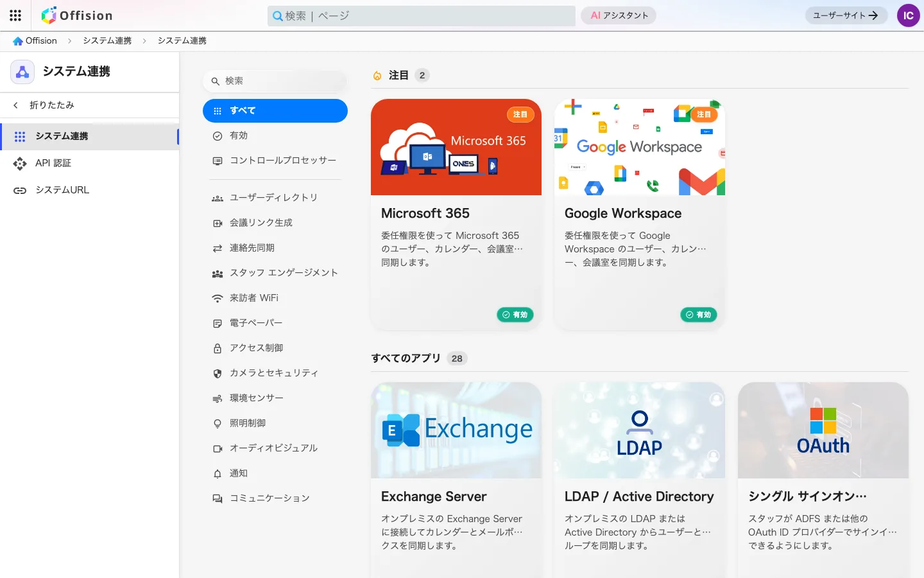Click the カメラとセキュリティ shield icon
The image size is (924, 578).
[218, 374]
